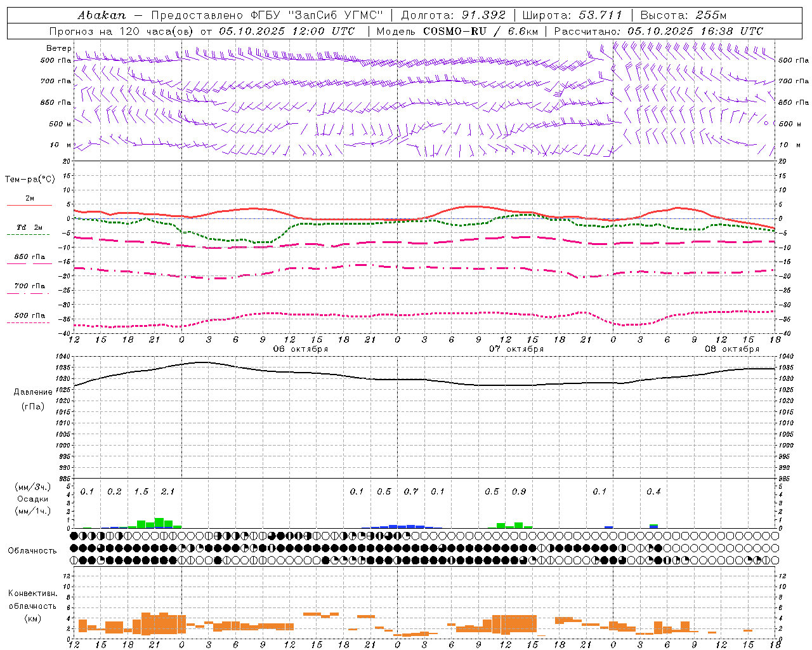The width and height of the screenshot is (812, 650).
Task: Click the "07 октября" date label
Action: pos(516,349)
